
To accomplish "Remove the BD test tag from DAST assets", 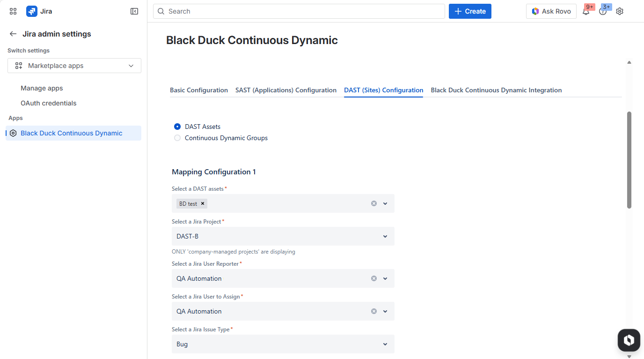I will [203, 203].
